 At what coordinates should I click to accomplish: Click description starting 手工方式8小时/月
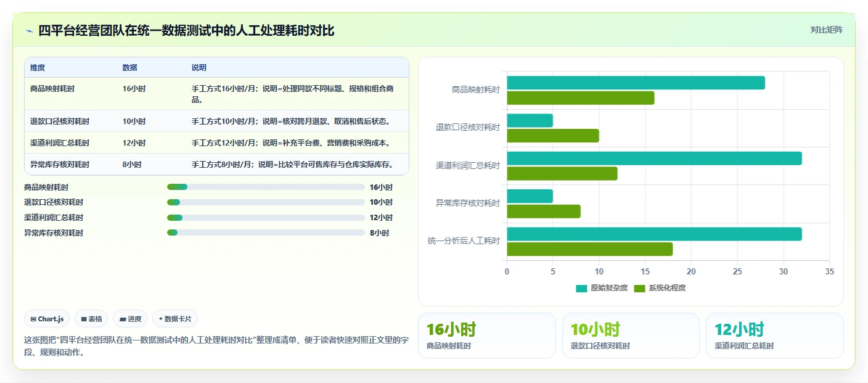[292, 164]
